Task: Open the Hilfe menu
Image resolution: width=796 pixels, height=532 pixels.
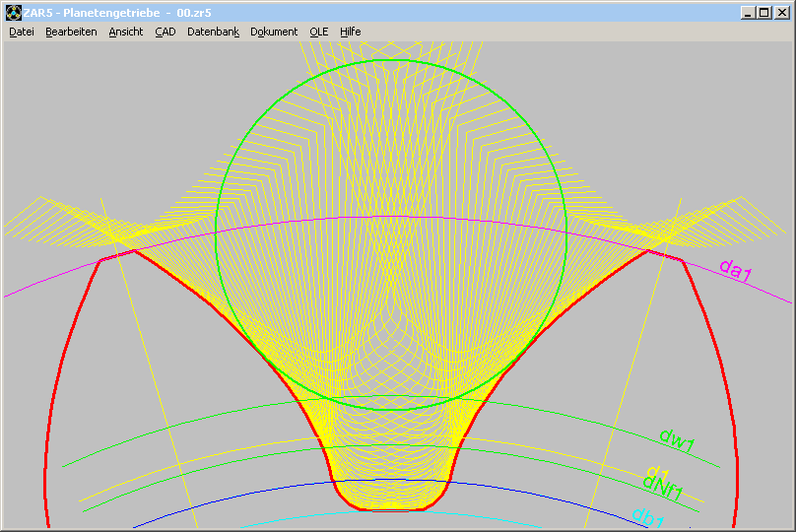Action: coord(351,32)
